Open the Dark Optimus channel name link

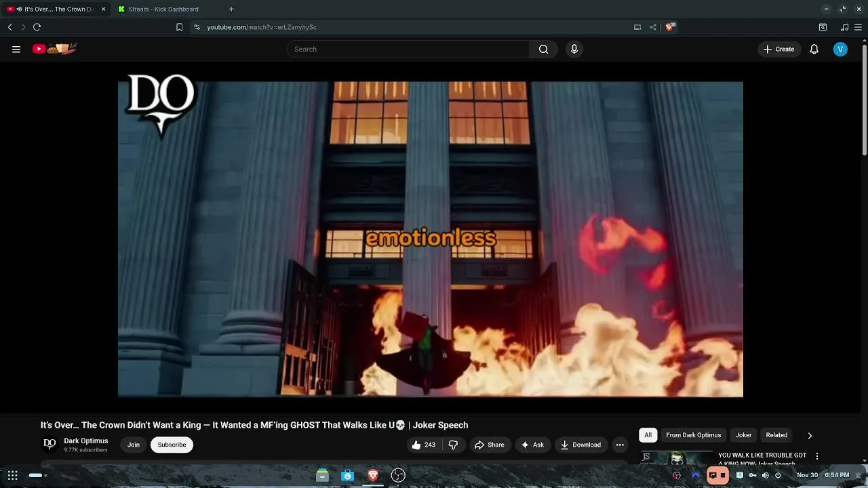86,441
